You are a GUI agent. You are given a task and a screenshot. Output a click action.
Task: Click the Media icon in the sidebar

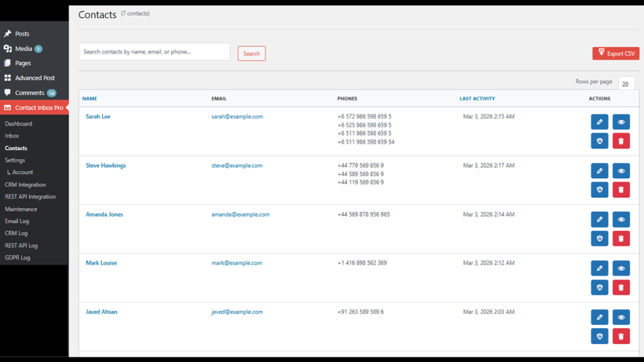tap(8, 48)
